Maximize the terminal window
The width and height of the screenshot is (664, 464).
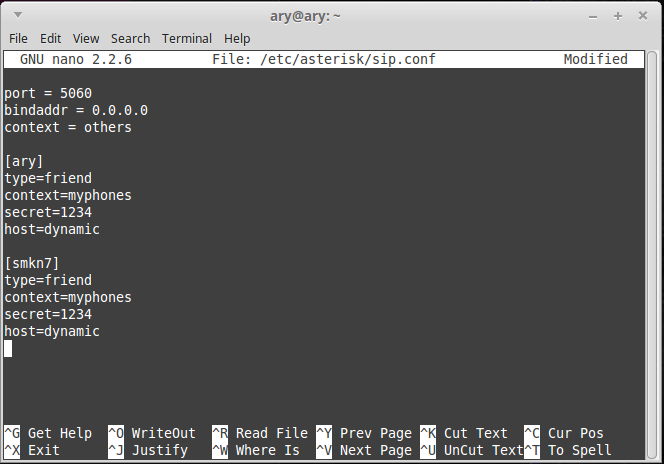point(618,16)
